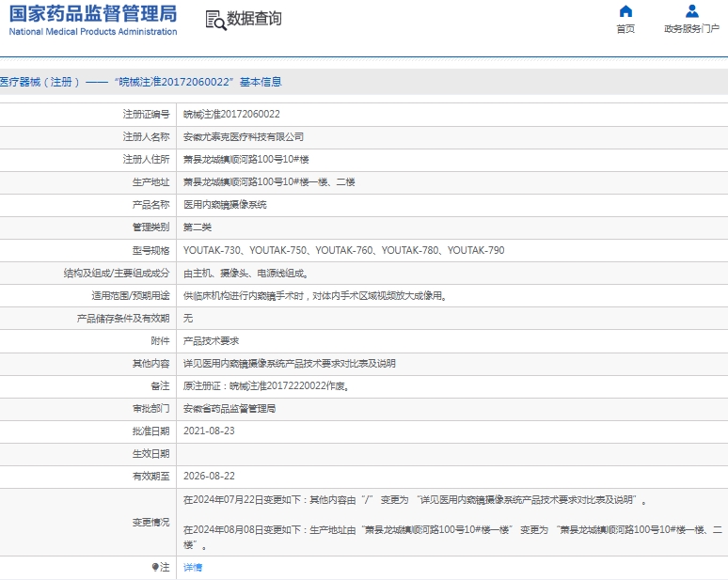
Task: Click the product name 医用内窥镜摄像系统
Action: coord(224,204)
